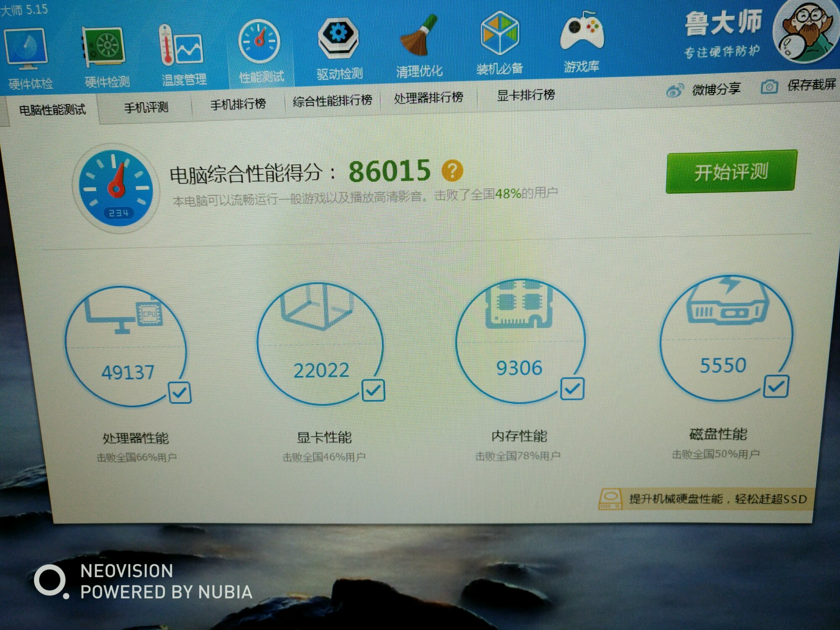Click the camera screenshot icon
The width and height of the screenshot is (840, 630).
point(769,87)
